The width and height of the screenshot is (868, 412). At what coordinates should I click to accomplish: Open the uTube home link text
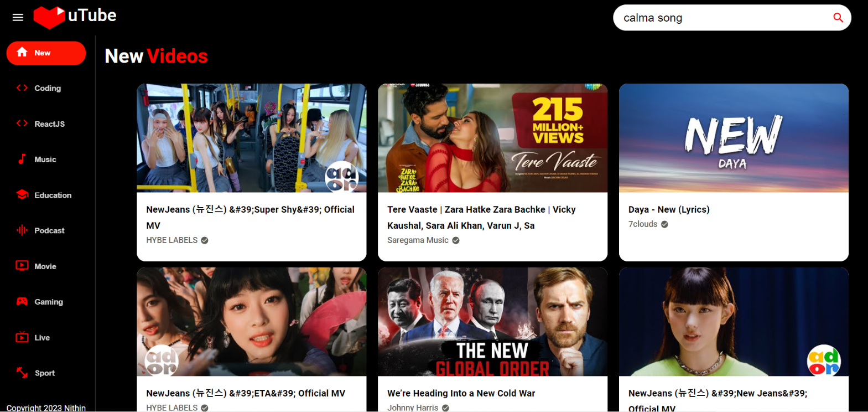pyautogui.click(x=92, y=16)
